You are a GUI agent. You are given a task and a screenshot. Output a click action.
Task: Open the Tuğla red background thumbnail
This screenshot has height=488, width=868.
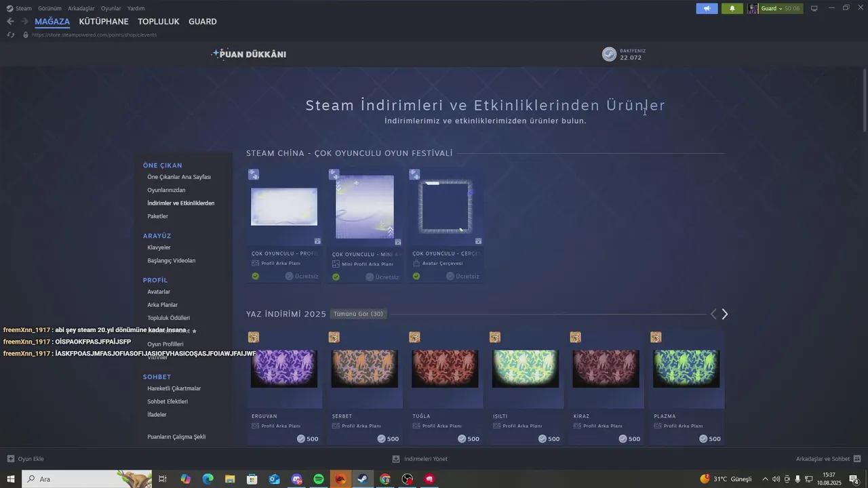pos(445,369)
